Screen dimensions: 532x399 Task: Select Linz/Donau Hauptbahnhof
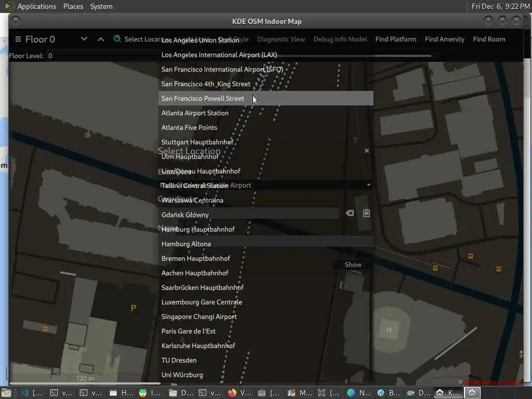(x=265, y=171)
